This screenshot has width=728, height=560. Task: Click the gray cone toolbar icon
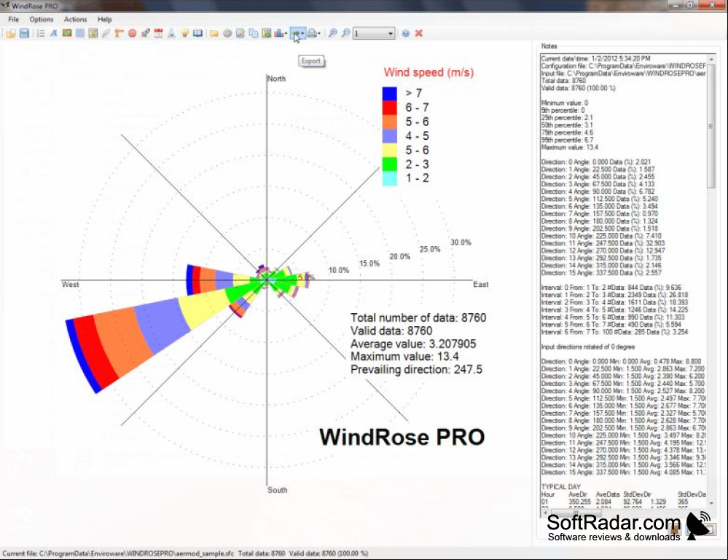[x=171, y=33]
